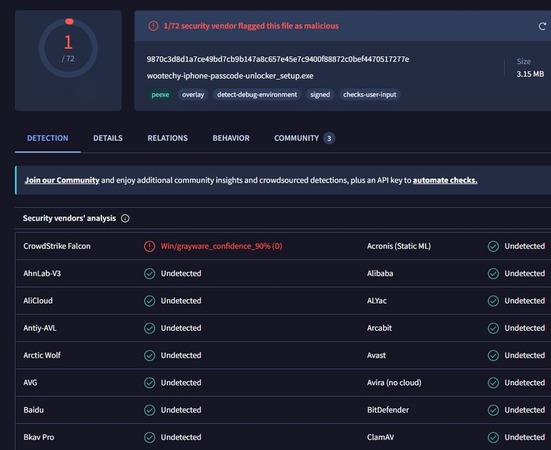Click the check icon in Bkav Pro row
This screenshot has height=450, width=551.
click(149, 437)
